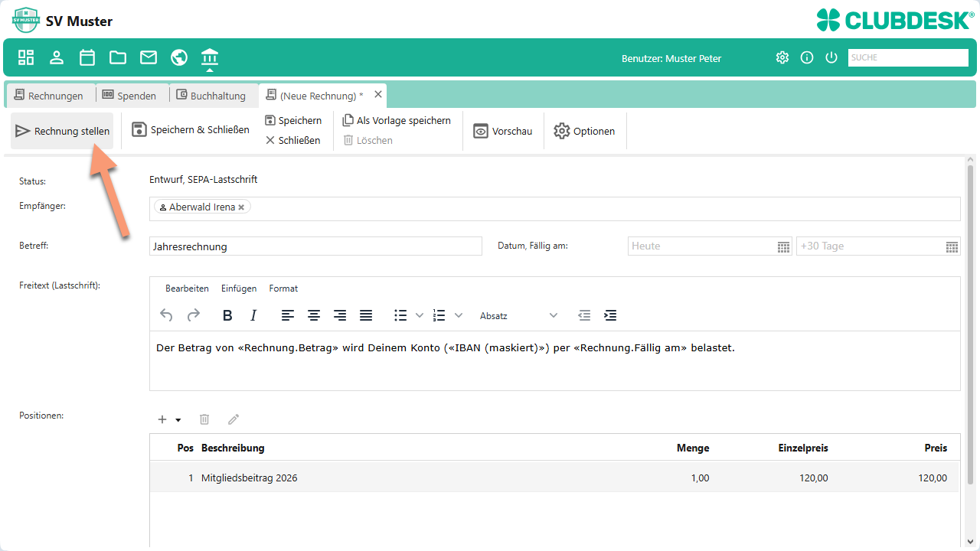Open the Bearbeiten editor menu
The width and height of the screenshot is (980, 551).
point(187,289)
